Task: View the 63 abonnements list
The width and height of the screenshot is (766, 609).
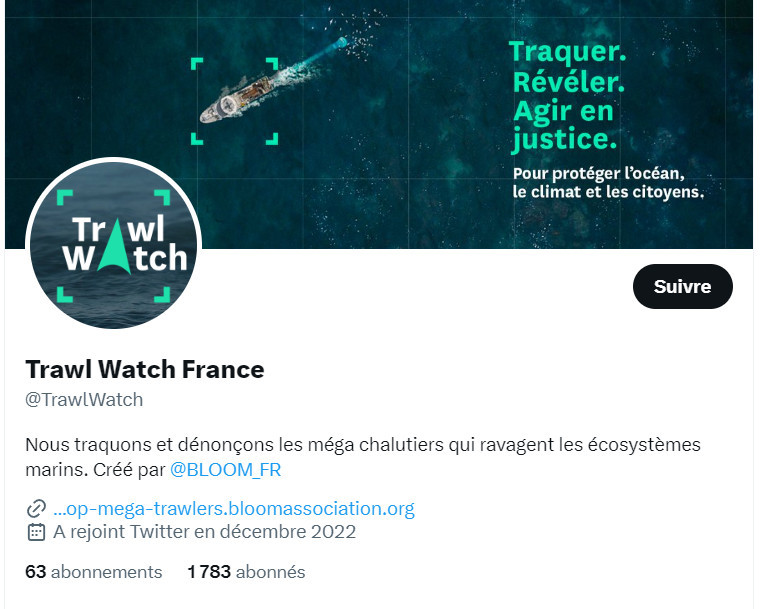Action: (94, 572)
